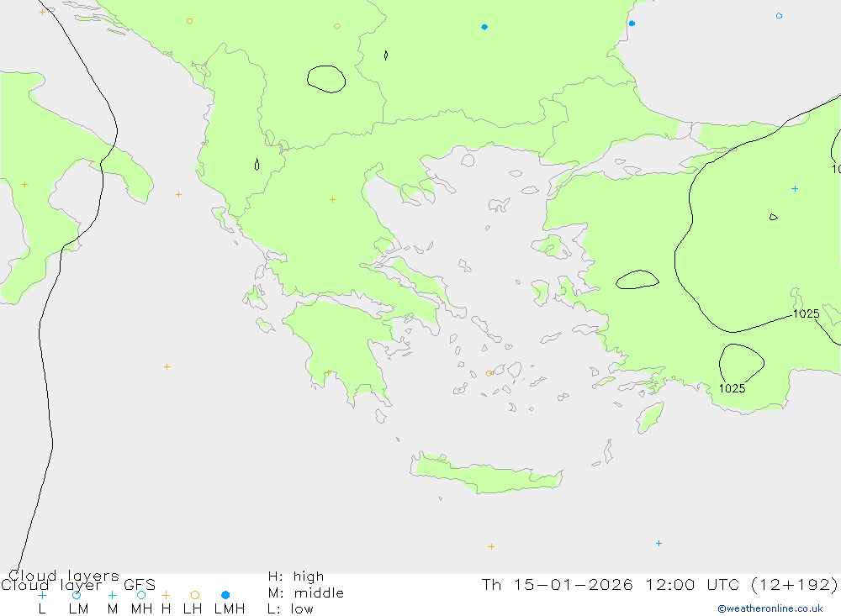Select the orange plus marker over Calabria, Italy
The width and height of the screenshot is (841, 616).
pos(24,184)
